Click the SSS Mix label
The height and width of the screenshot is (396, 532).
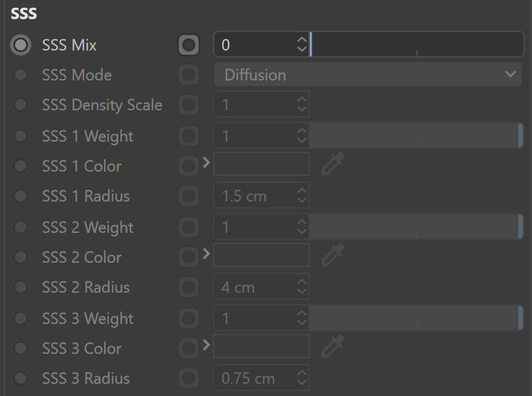(69, 45)
